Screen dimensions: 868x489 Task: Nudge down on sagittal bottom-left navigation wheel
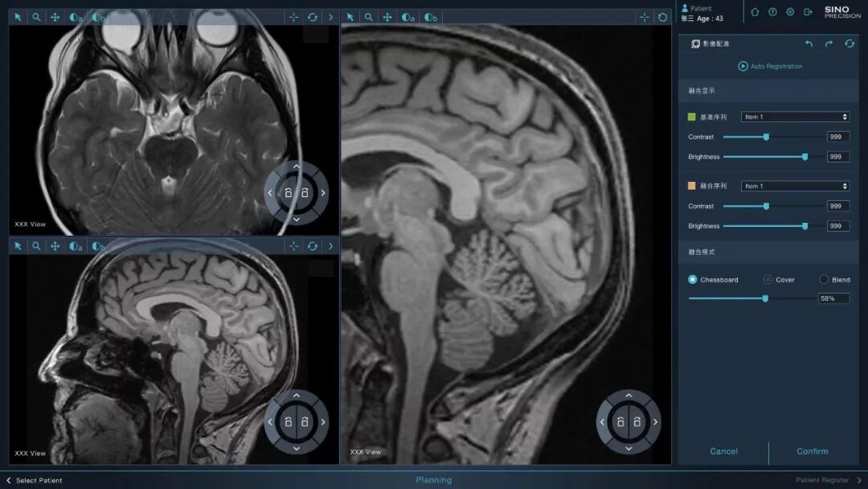point(296,449)
